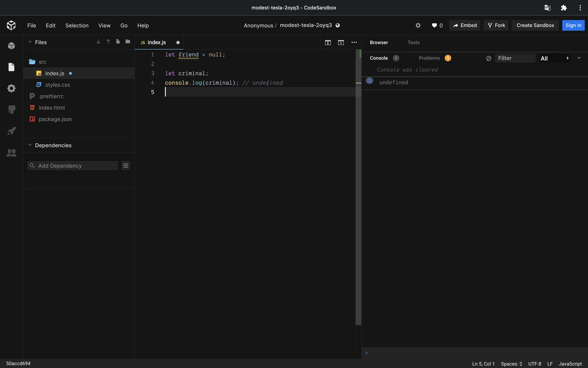
Task: Open preferences gear in the header
Action: click(418, 25)
